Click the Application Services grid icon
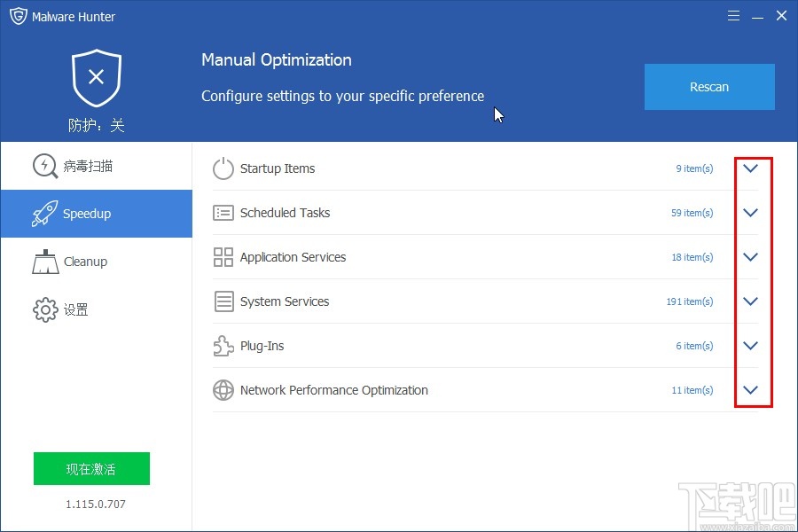This screenshot has width=798, height=532. pos(223,257)
